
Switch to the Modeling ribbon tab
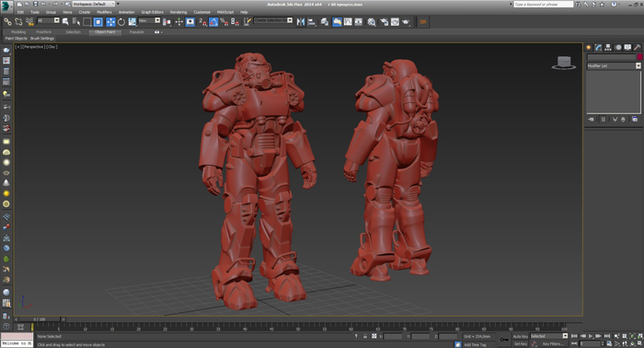[18, 31]
